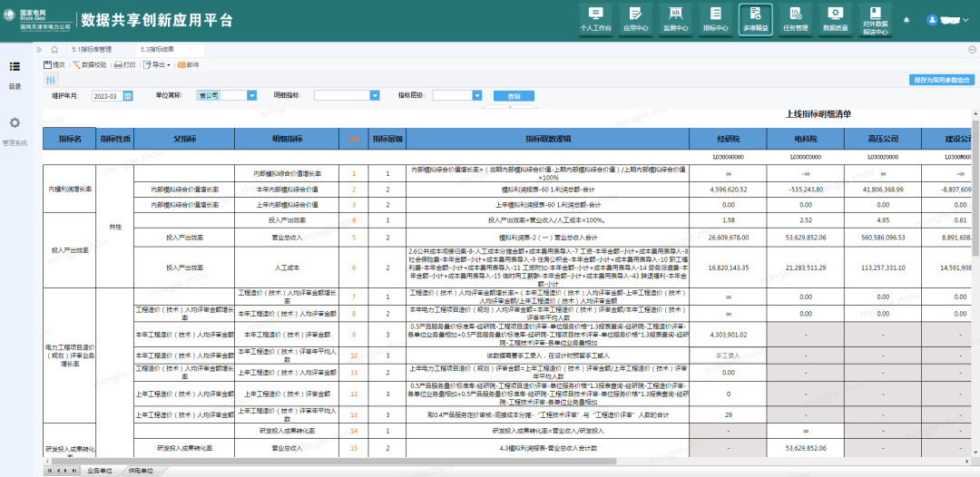Select cell 16,820,143.35 人工成本
Viewport: 980px width, 477px height.
tap(729, 268)
